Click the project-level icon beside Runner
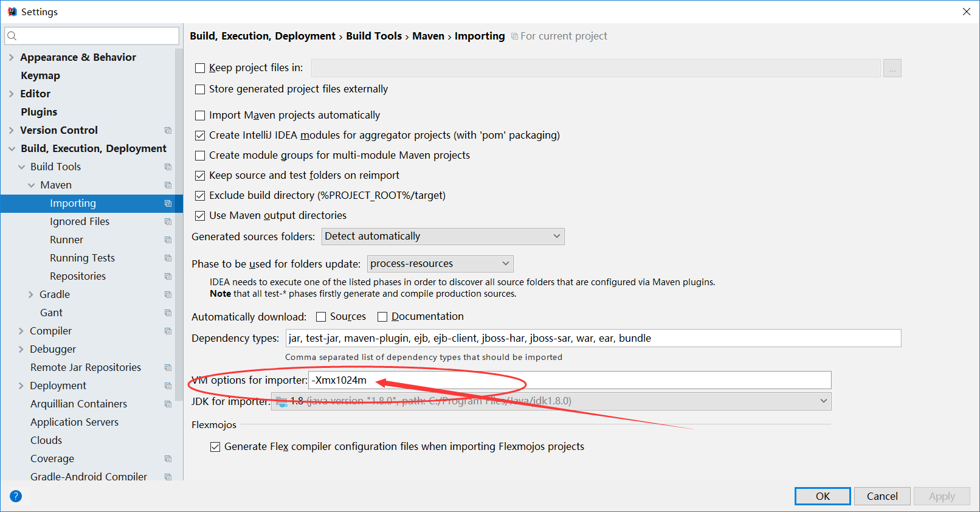Viewport: 980px width, 512px height. point(168,240)
